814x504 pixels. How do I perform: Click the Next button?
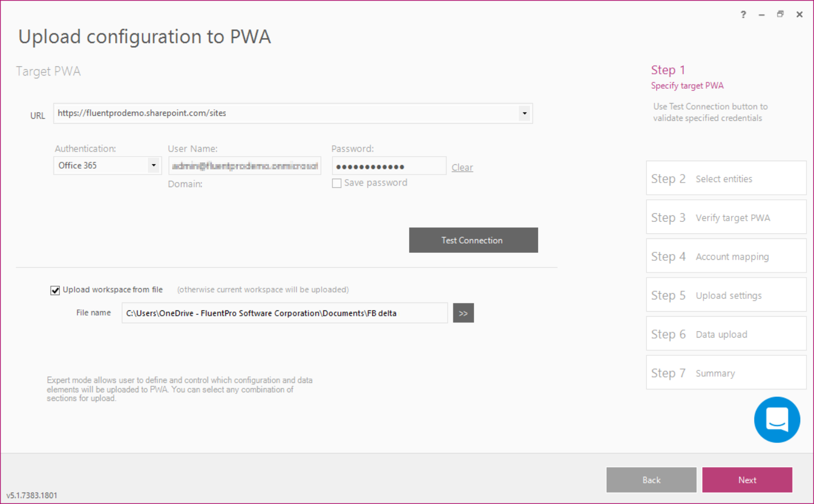point(747,480)
